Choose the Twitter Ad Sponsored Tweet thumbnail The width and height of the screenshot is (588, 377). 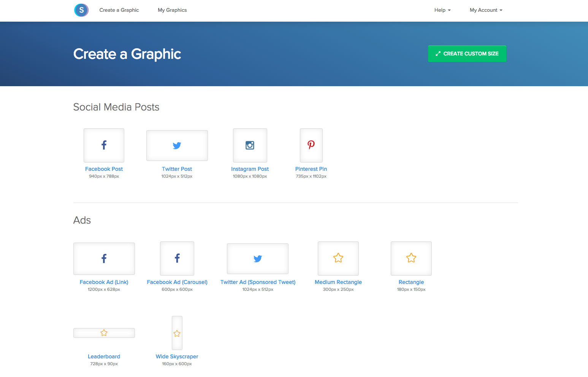[258, 259]
